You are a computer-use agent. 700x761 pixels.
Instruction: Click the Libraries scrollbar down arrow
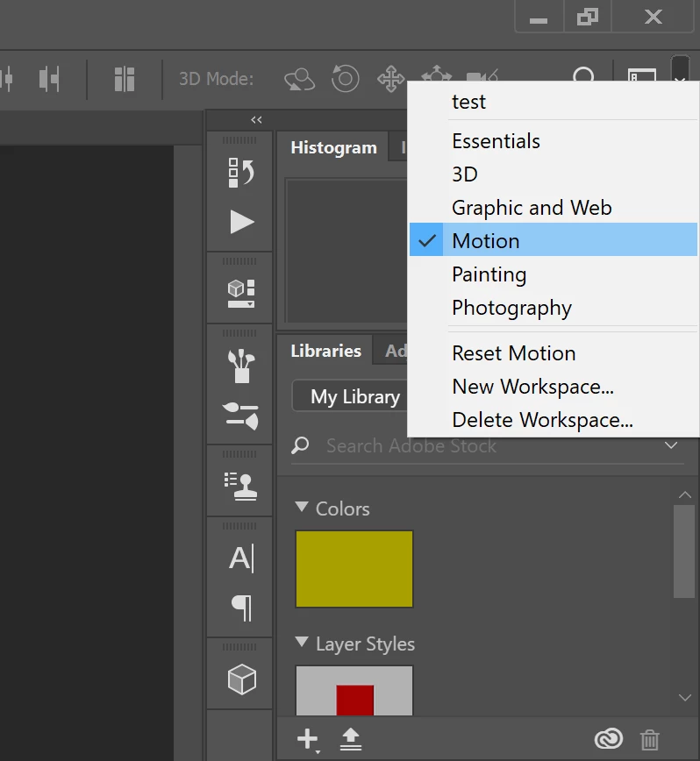[x=684, y=697]
